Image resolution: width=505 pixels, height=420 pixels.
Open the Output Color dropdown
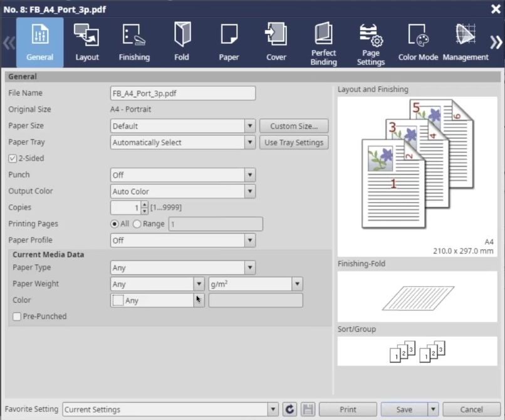pos(250,192)
